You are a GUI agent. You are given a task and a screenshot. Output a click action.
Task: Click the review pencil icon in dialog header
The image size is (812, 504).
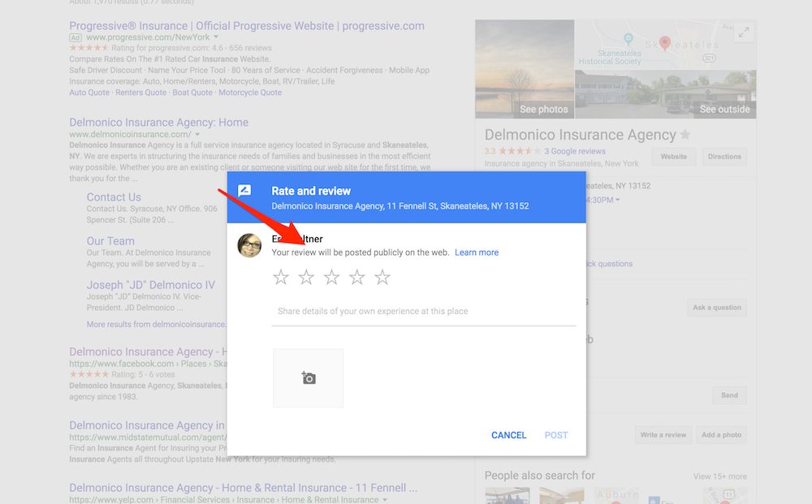(x=244, y=191)
